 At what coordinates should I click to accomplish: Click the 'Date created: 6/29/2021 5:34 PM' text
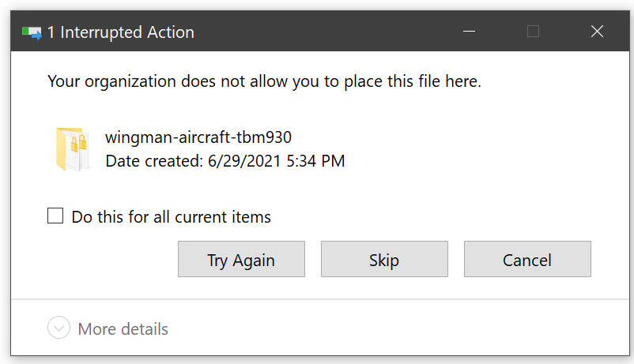pos(225,161)
